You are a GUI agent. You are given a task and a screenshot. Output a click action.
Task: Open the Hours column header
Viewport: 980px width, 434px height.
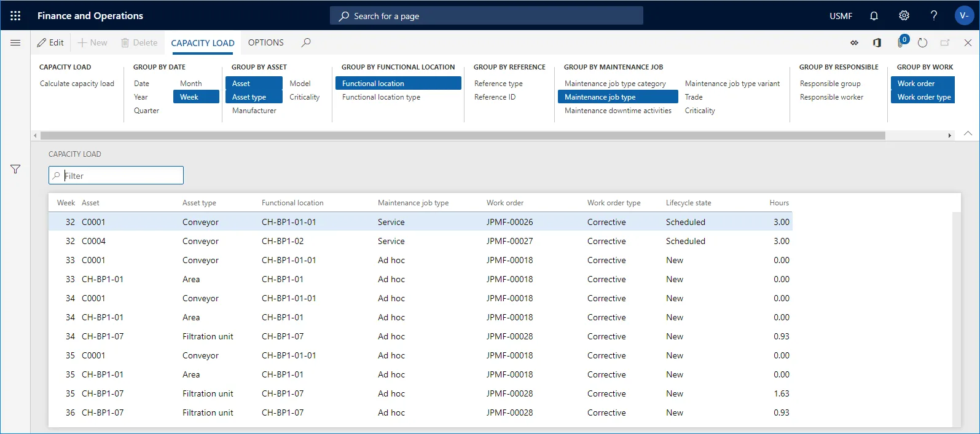point(779,203)
